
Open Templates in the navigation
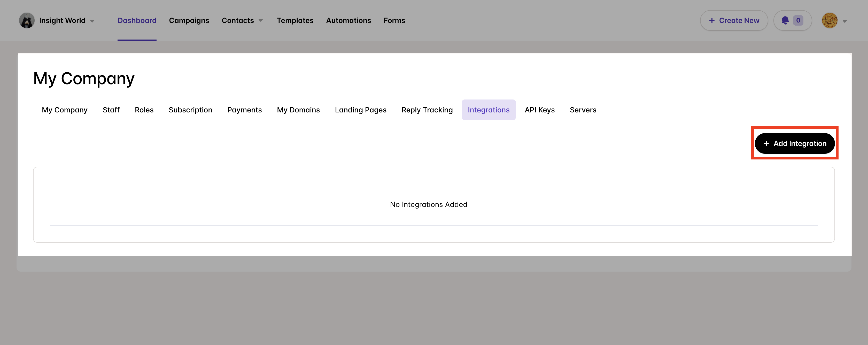click(x=295, y=21)
